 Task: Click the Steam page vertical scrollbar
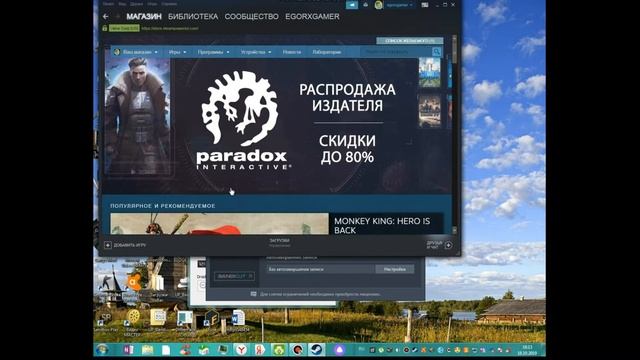(x=454, y=135)
